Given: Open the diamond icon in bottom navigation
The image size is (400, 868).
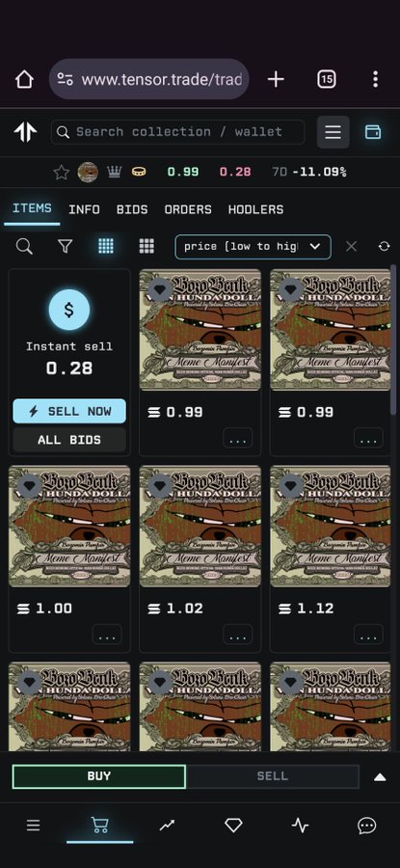Looking at the screenshot, I should 233,826.
